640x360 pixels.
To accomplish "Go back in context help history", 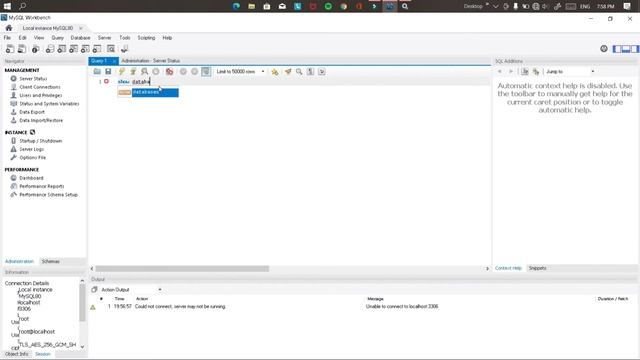I will click(x=500, y=71).
